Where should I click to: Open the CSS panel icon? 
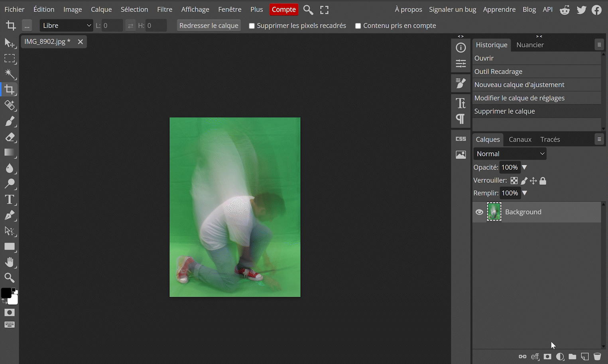pyautogui.click(x=461, y=139)
